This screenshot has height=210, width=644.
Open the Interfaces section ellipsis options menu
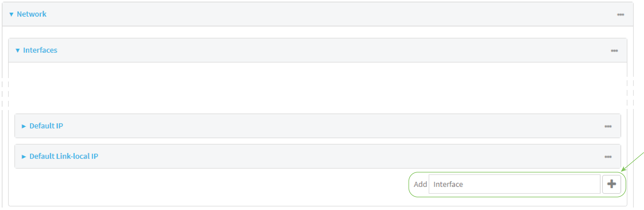tap(614, 50)
